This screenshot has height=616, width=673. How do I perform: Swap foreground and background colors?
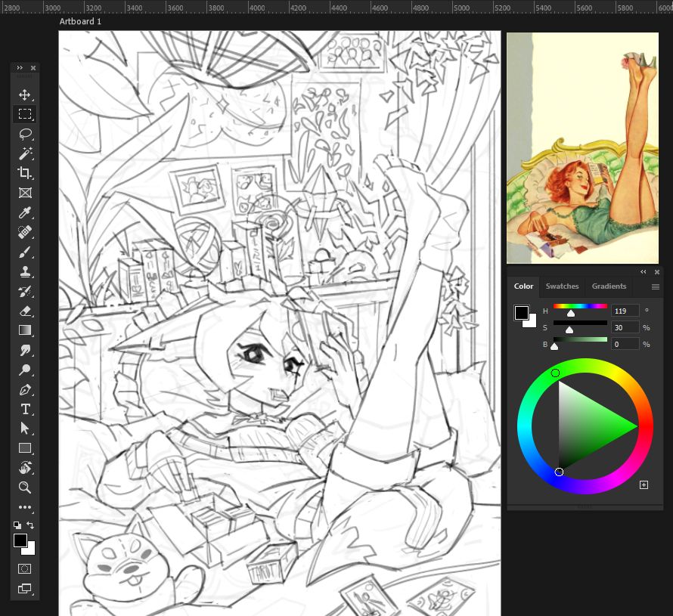click(x=30, y=525)
